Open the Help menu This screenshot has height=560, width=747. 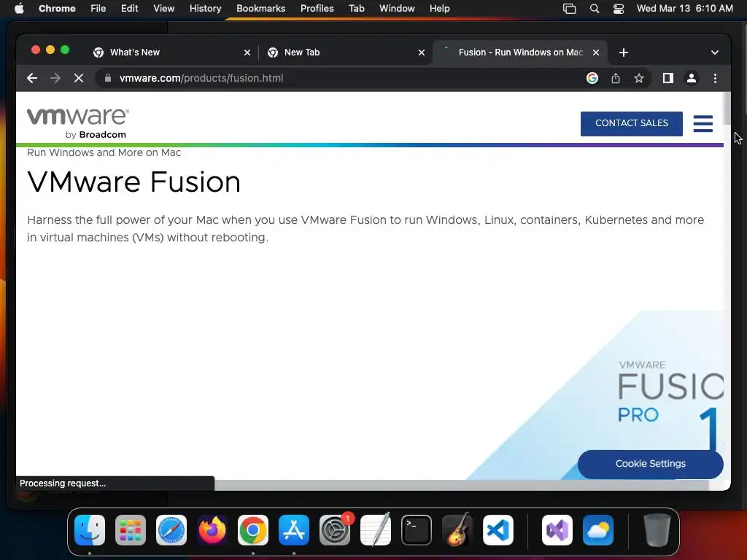point(439,8)
